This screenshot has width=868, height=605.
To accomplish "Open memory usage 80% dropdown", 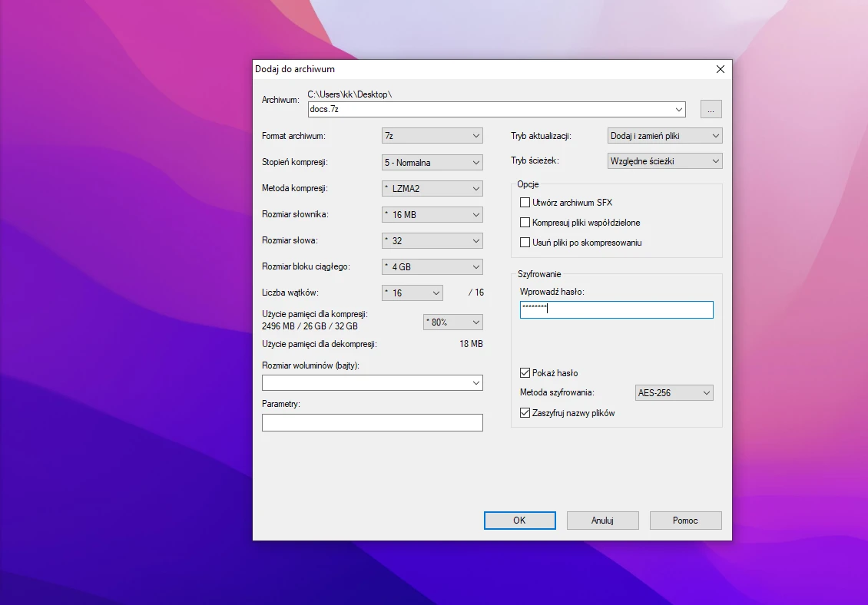I will click(453, 322).
